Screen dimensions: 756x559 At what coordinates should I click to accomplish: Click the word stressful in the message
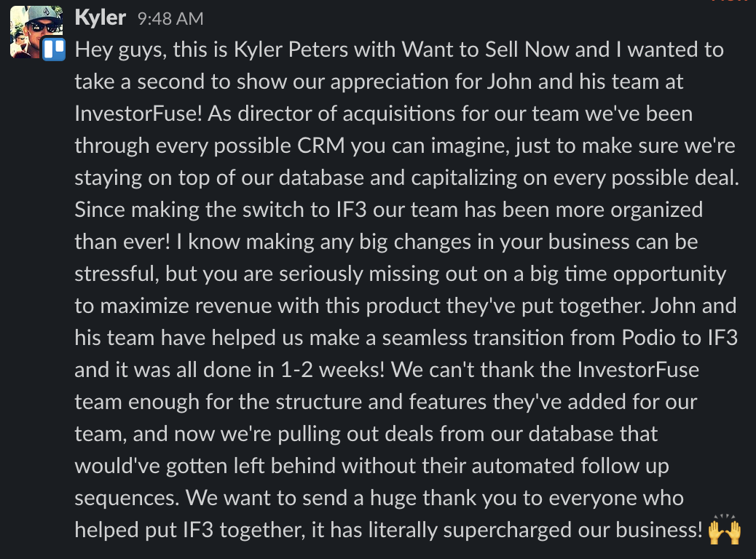tap(117, 274)
